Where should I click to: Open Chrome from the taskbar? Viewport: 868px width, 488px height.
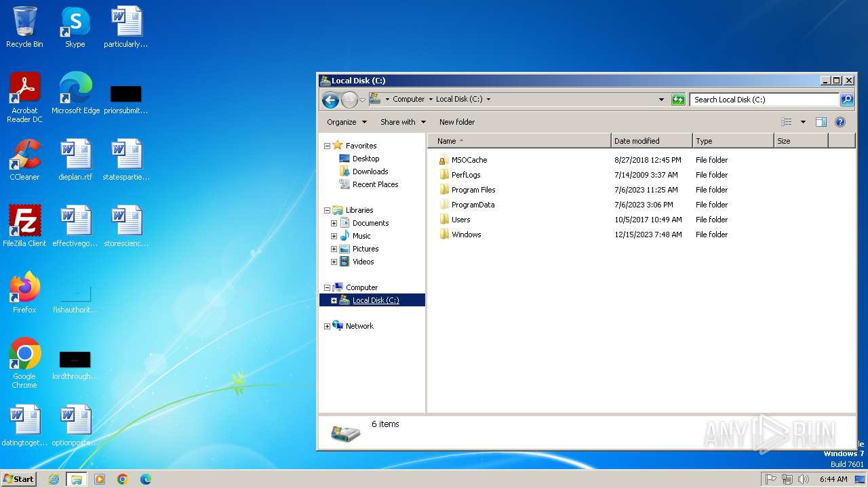[x=123, y=479]
